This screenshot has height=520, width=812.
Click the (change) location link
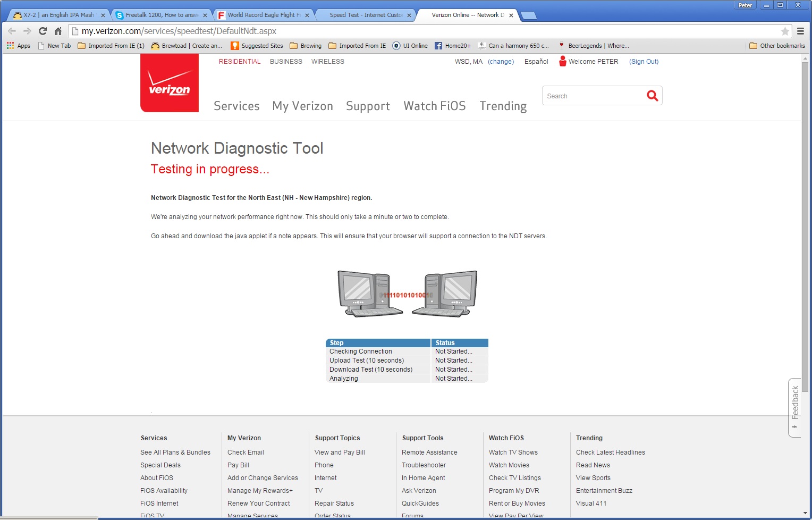pos(501,62)
